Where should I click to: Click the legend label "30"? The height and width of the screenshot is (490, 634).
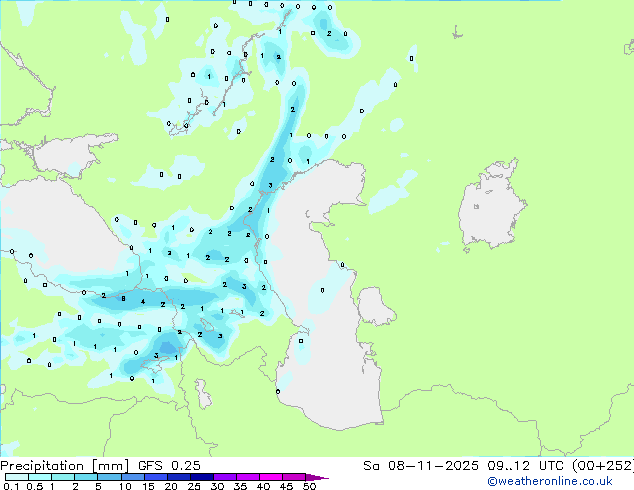pyautogui.click(x=217, y=486)
